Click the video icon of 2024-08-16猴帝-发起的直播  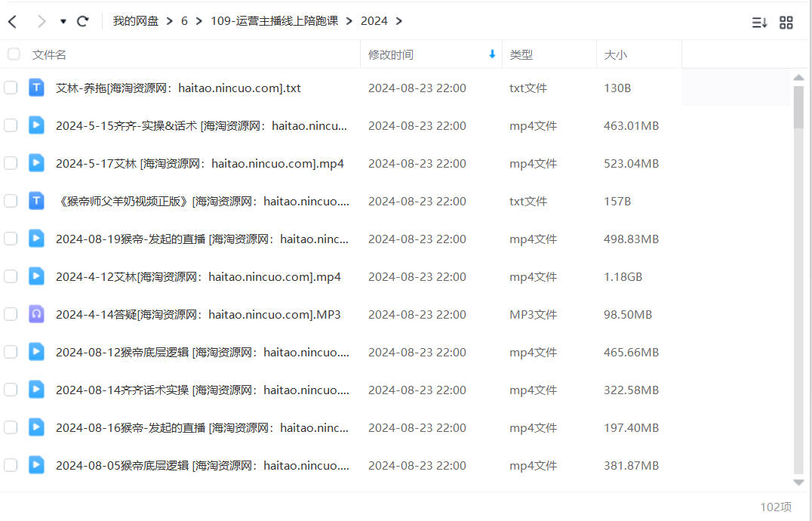coord(36,428)
